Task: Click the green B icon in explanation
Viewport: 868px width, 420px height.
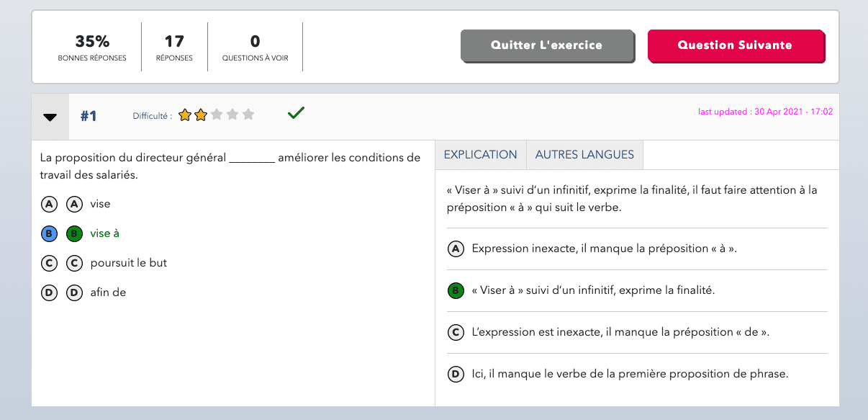Action: tap(456, 290)
